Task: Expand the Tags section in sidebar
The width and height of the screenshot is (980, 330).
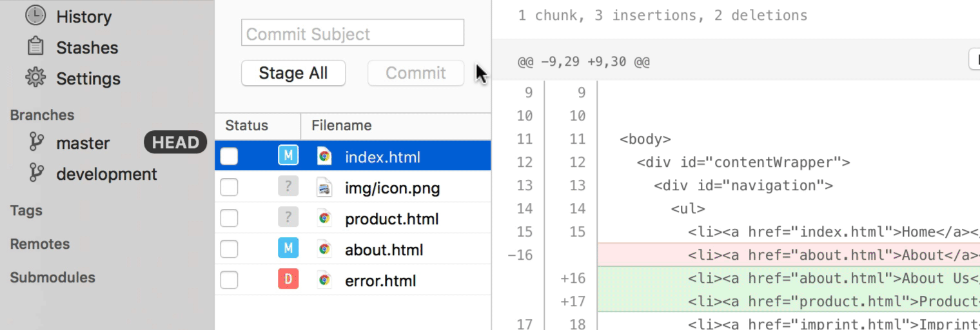Action: [26, 211]
